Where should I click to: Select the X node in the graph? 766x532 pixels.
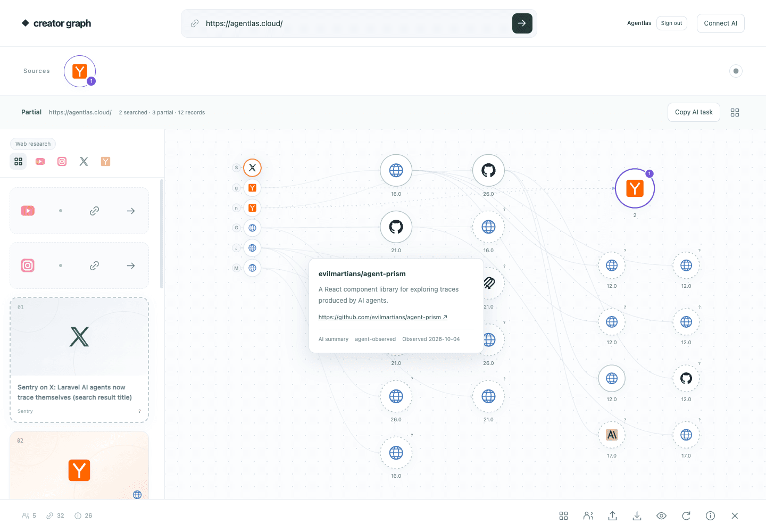point(253,168)
